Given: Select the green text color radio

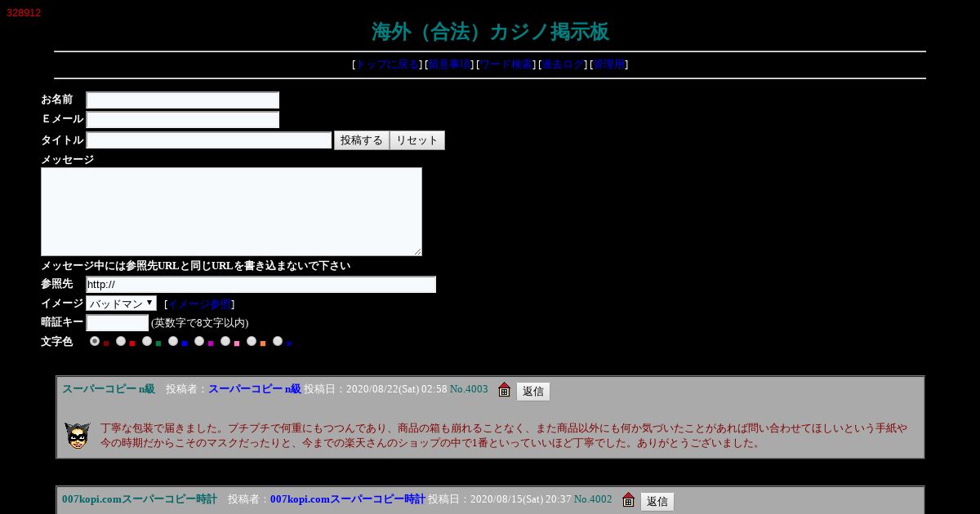Looking at the screenshot, I should 147,341.
